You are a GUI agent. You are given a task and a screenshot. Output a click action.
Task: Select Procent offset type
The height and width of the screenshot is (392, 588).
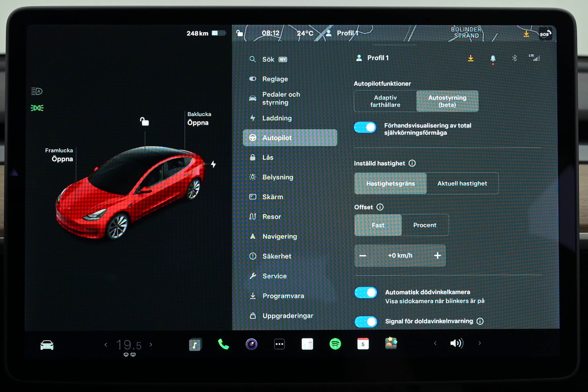425,225
